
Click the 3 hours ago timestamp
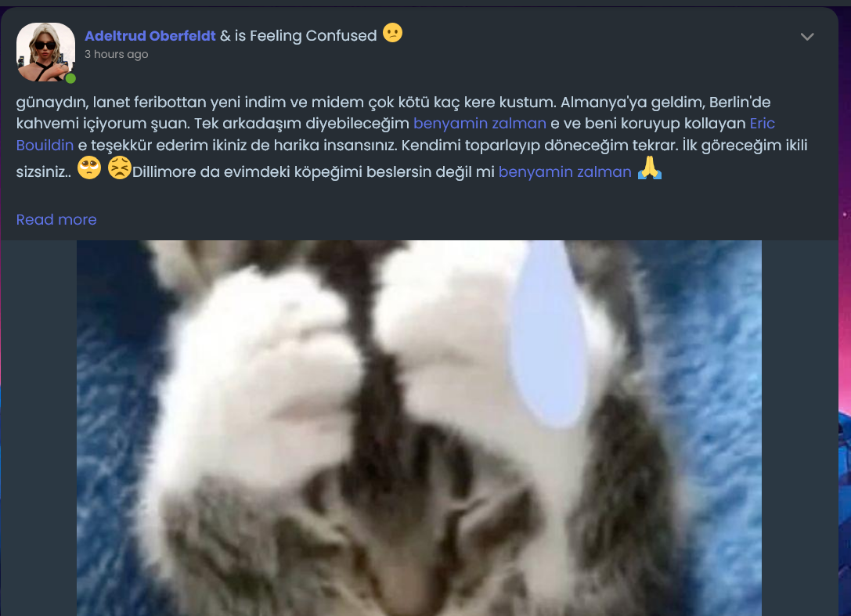click(116, 54)
